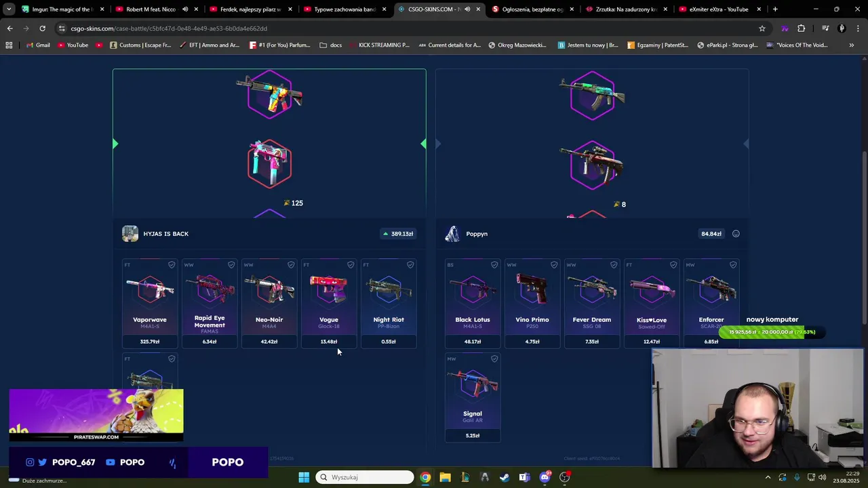Open the apps grid in bookmarks bar

pyautogui.click(x=9, y=45)
